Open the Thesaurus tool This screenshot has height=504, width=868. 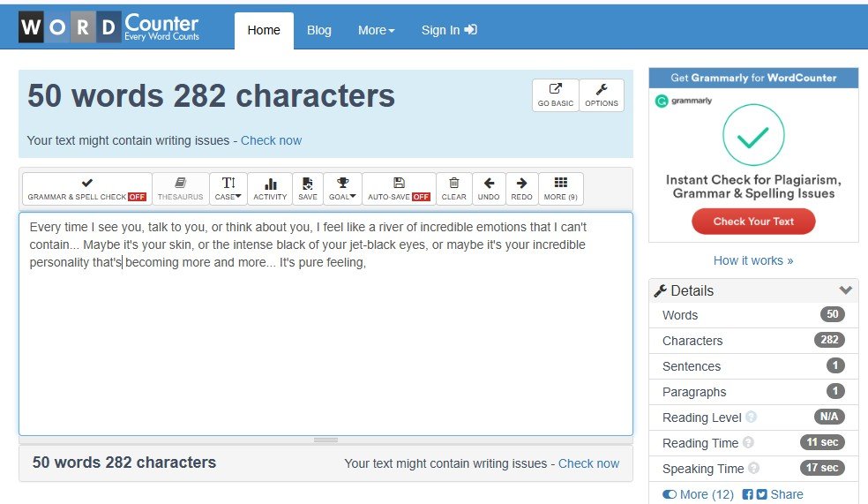pyautogui.click(x=181, y=189)
